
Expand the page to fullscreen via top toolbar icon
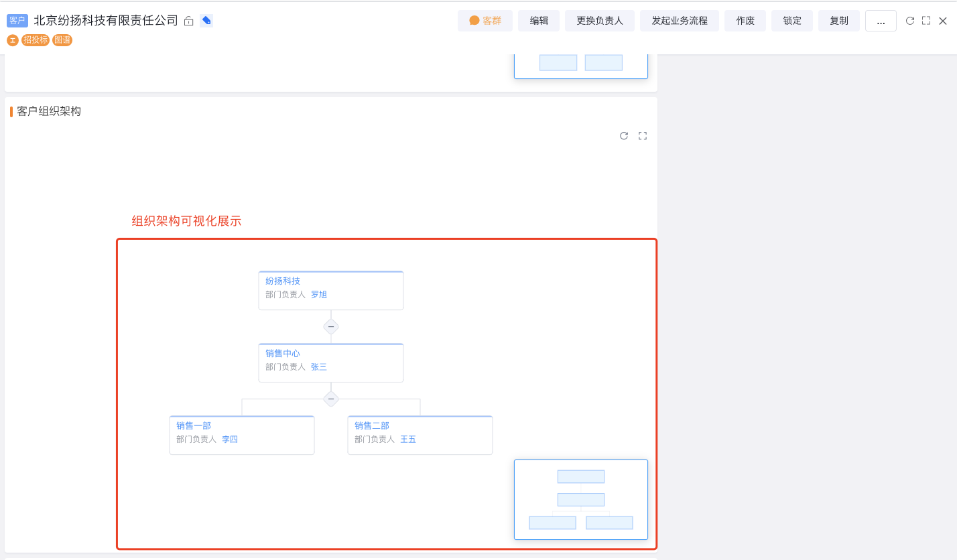(927, 20)
